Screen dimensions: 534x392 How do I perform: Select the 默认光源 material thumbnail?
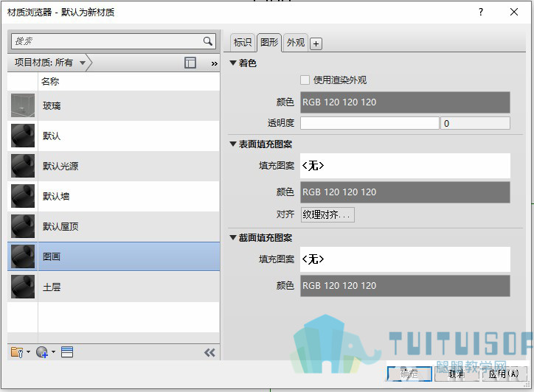click(23, 166)
